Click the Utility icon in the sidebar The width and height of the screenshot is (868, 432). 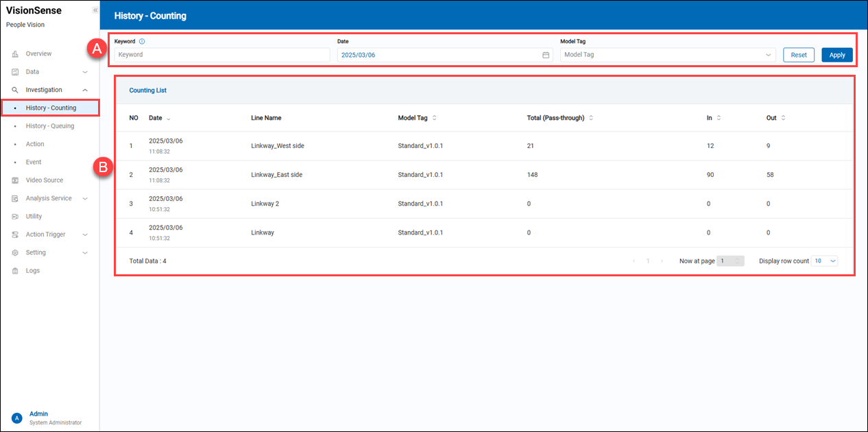(x=15, y=217)
